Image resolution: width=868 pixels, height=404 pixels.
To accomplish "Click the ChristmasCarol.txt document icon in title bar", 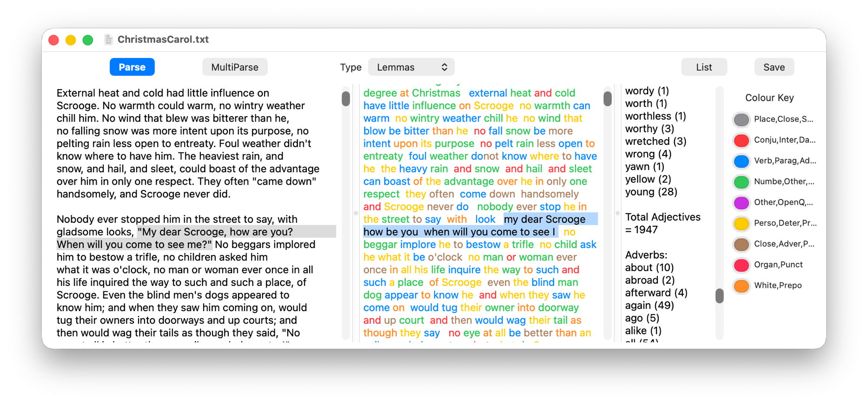I will tap(108, 39).
